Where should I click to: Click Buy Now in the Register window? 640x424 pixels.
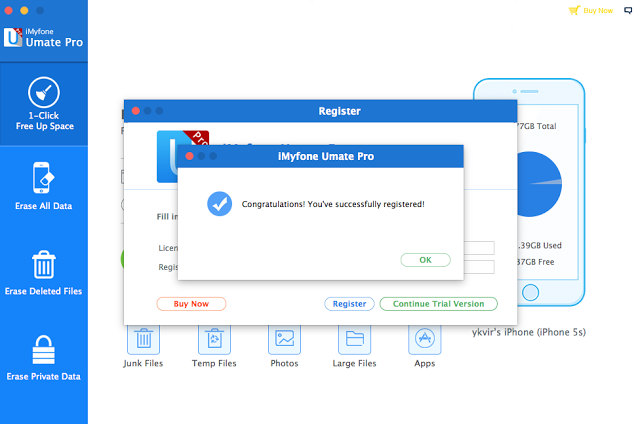[191, 304]
